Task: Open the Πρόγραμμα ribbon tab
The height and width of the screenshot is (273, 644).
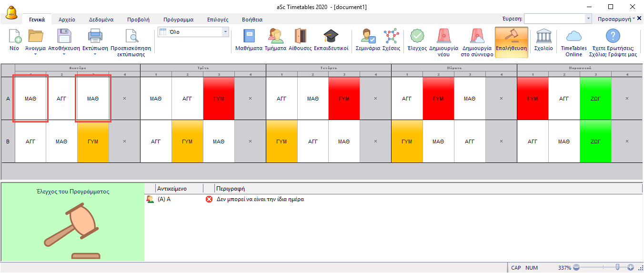Action: [x=178, y=20]
